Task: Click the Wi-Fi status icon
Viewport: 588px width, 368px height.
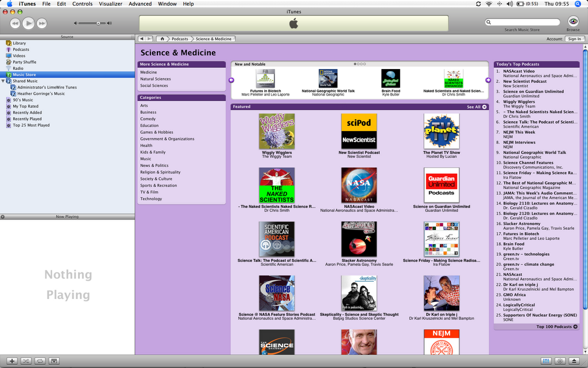Action: tap(489, 4)
